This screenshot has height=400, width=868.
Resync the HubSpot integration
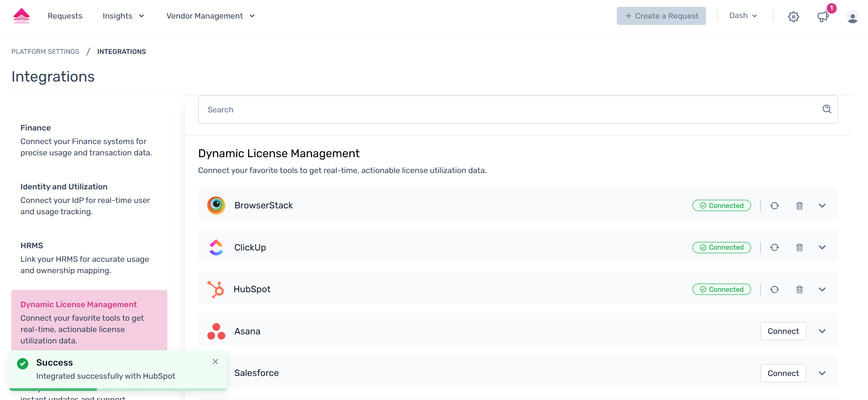tap(775, 289)
